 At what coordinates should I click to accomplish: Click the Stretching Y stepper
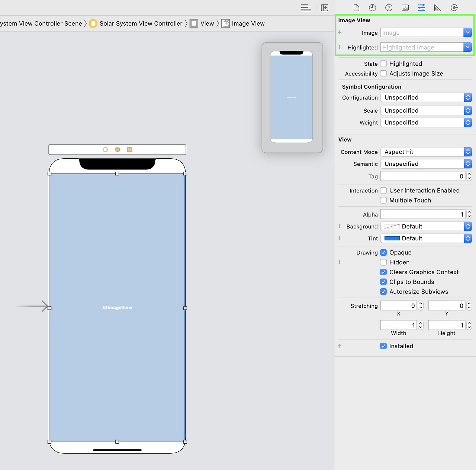point(469,306)
